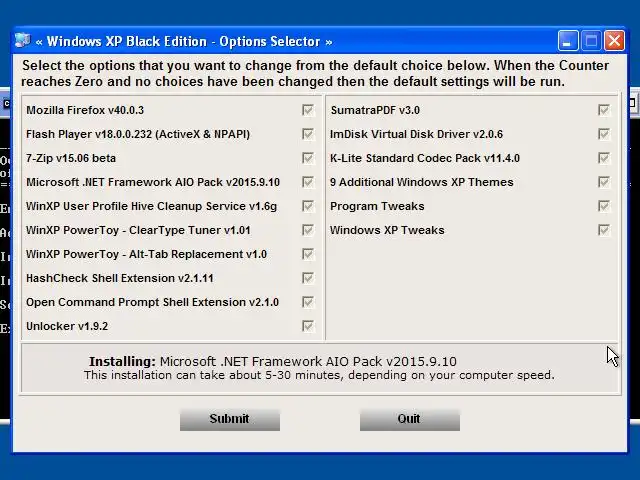Click the Options Selector title bar icon
Viewport: 640px width, 480px height.
pyautogui.click(x=22, y=40)
